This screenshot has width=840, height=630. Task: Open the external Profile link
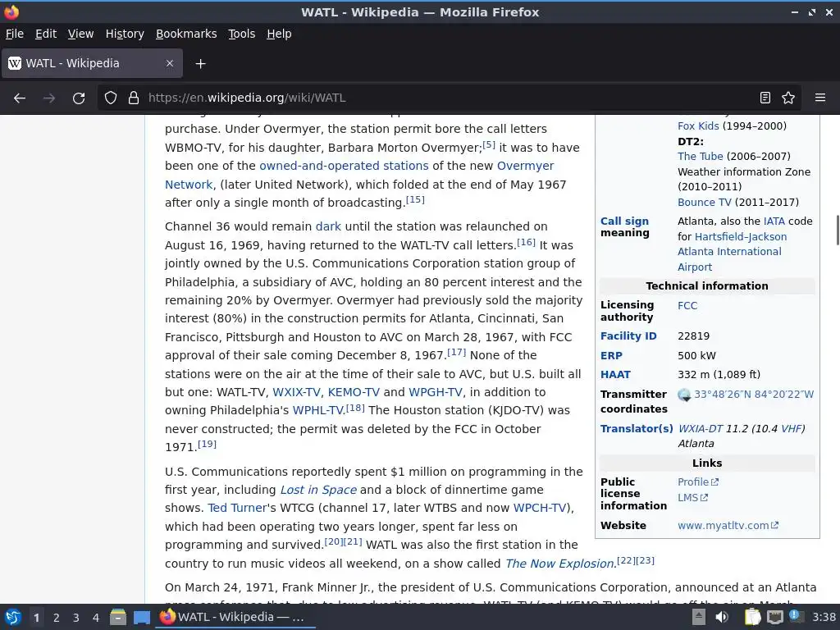pyautogui.click(x=698, y=482)
